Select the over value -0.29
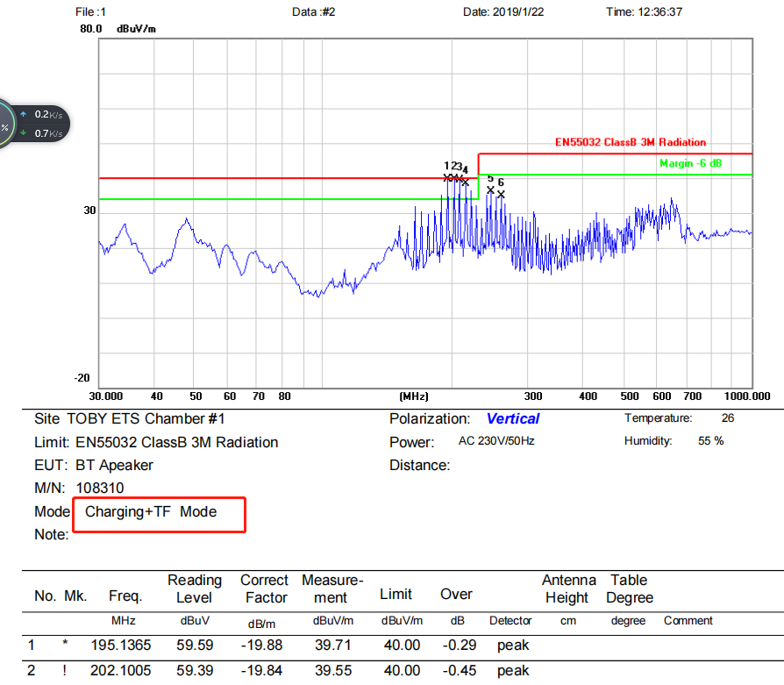 click(x=460, y=645)
